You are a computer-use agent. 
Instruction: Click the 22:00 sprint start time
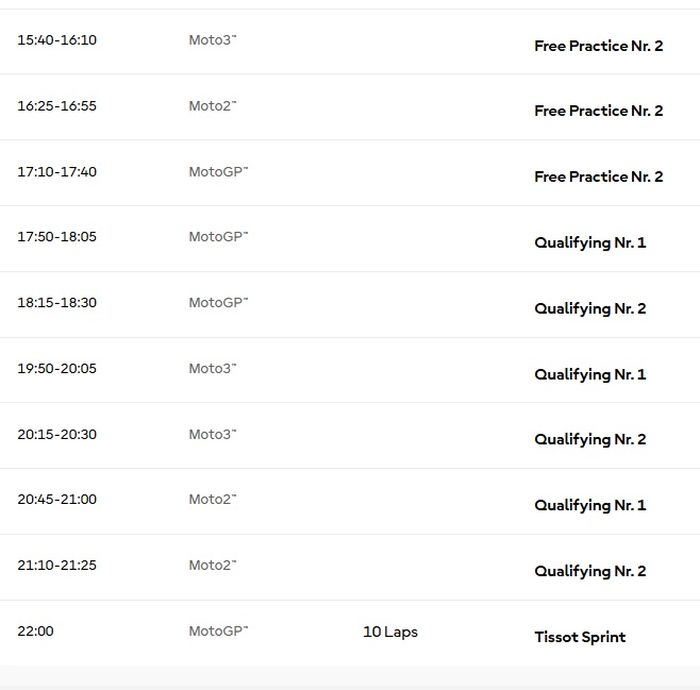(36, 631)
